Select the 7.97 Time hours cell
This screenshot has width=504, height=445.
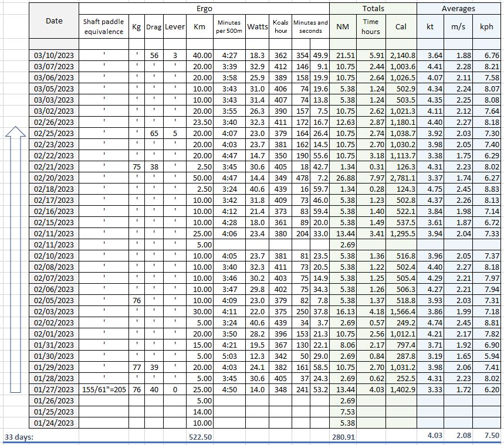(371, 178)
